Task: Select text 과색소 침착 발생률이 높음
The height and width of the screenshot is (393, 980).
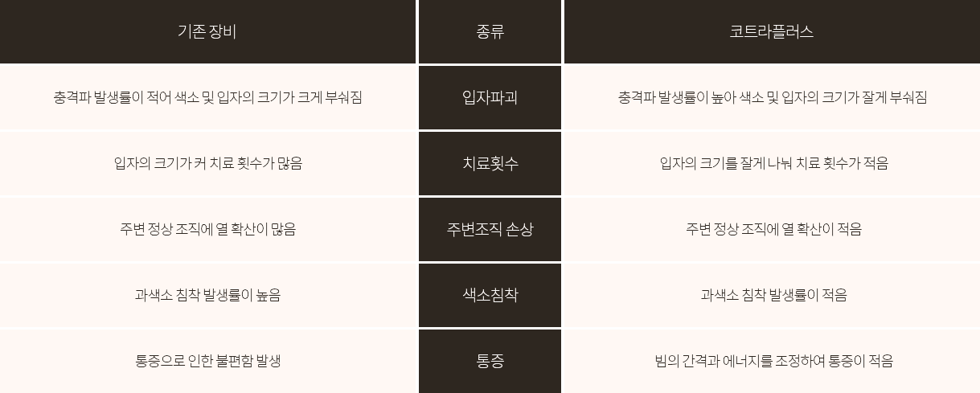Action: point(207,295)
